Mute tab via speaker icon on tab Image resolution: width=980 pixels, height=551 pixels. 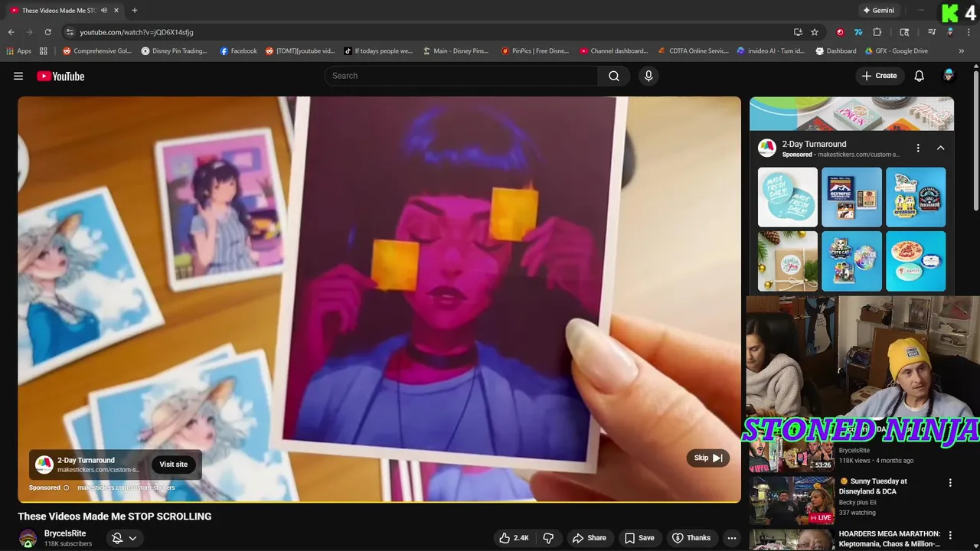click(x=104, y=11)
